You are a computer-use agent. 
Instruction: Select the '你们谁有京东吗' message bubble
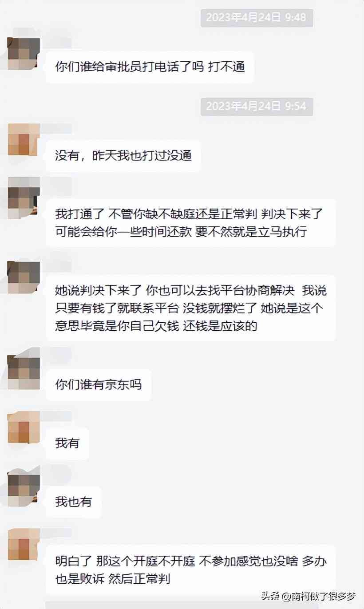pos(99,384)
